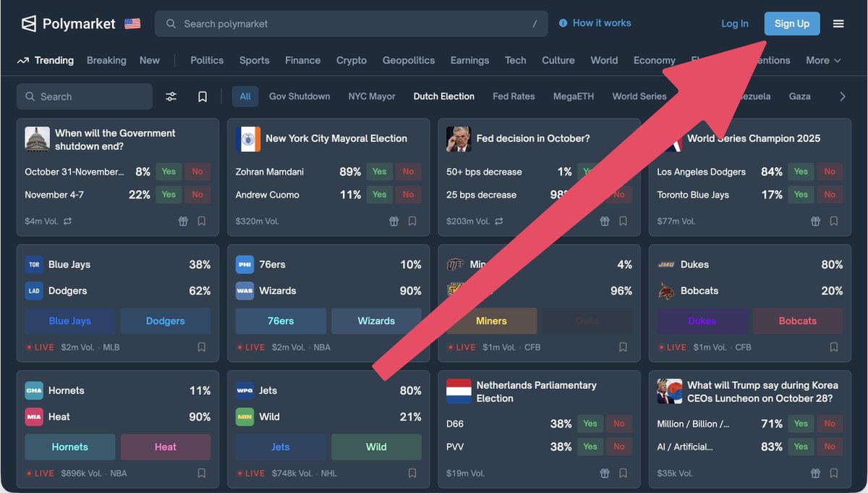The image size is (868, 493).
Task: Bookmark the Government shutdown market
Action: click(x=202, y=222)
